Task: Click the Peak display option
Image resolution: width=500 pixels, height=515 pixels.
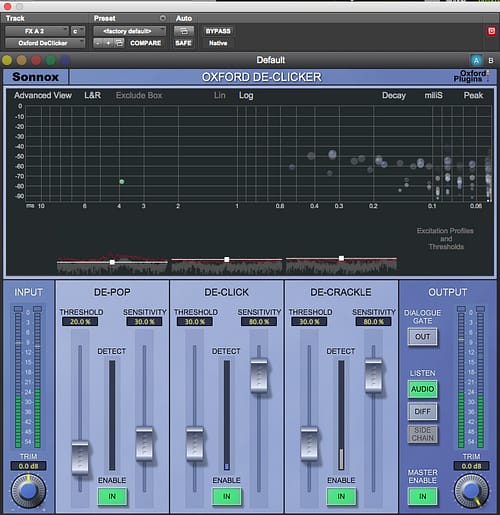Action: coord(473,95)
